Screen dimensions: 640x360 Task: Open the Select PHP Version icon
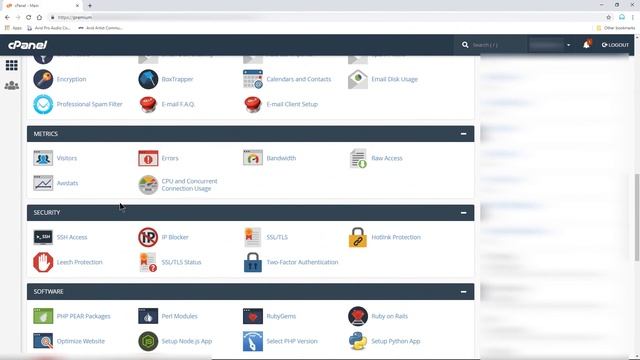point(253,341)
